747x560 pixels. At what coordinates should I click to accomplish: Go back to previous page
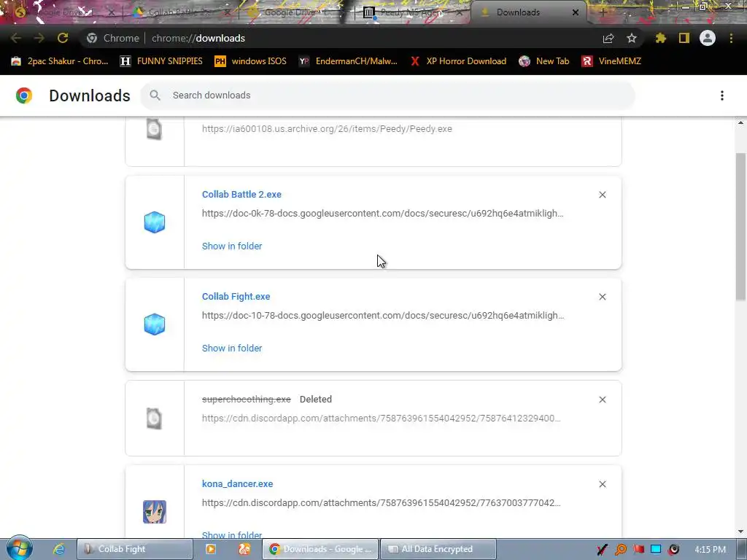coord(16,38)
